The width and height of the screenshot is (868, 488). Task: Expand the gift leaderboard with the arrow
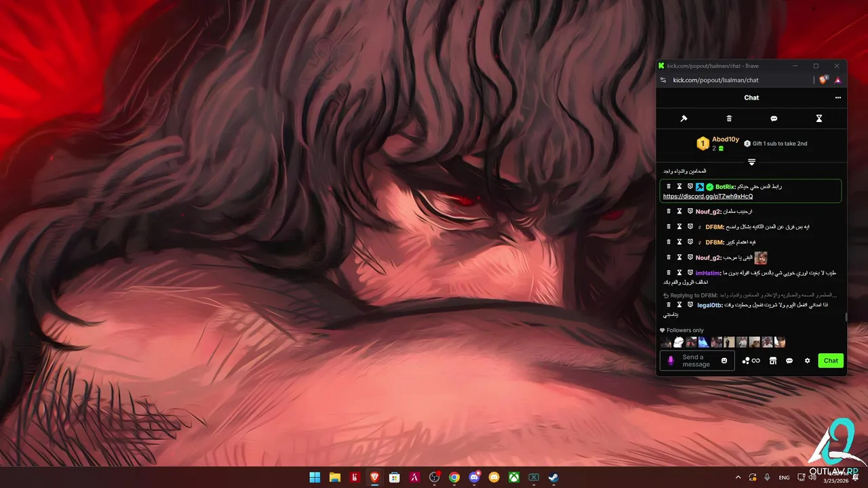(751, 162)
